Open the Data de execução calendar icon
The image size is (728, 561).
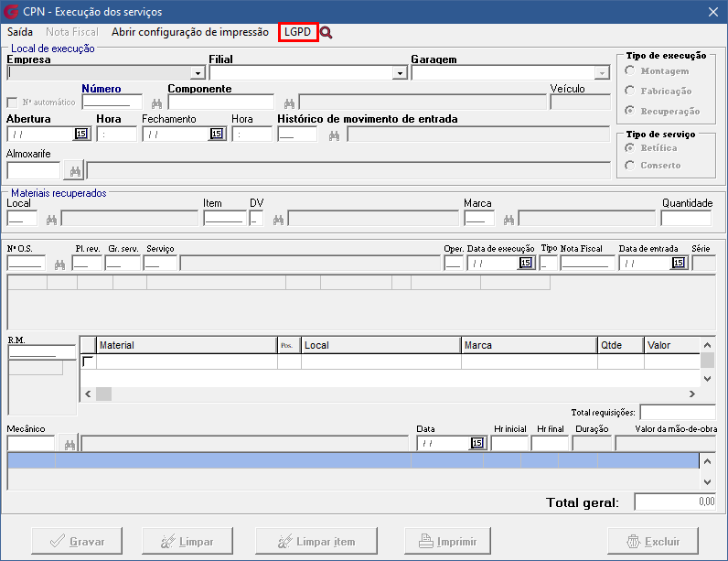click(x=526, y=263)
